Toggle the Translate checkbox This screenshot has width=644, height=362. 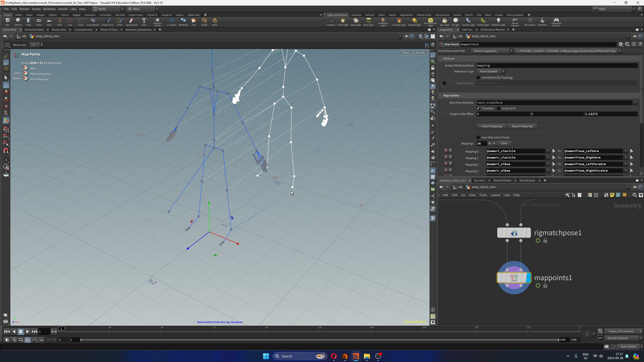[x=478, y=108]
